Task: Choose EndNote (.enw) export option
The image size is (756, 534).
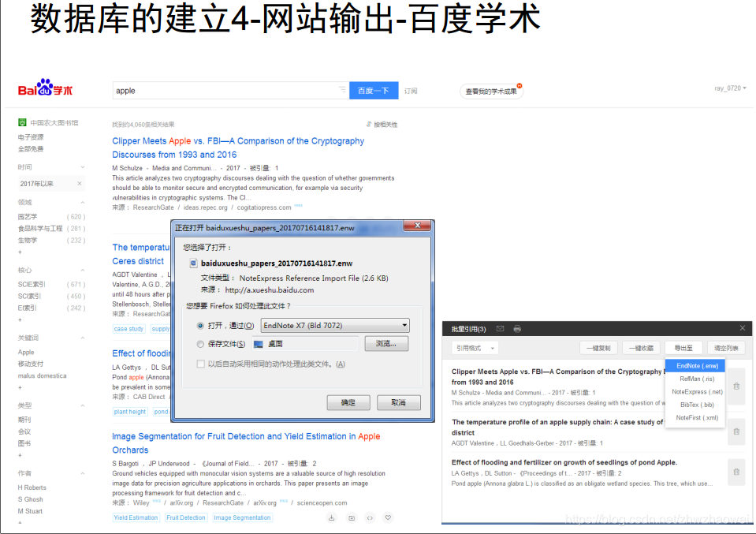Action: [x=697, y=366]
